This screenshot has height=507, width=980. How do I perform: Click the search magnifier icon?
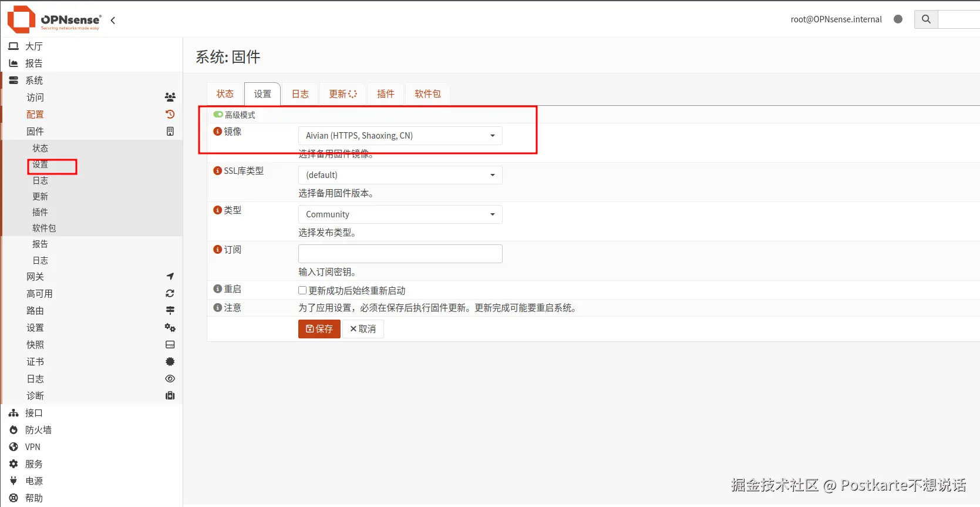[x=926, y=19]
